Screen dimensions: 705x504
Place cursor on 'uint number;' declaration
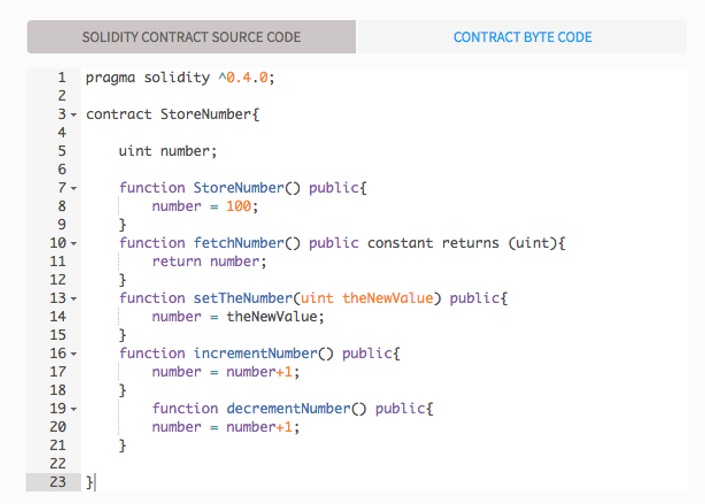coord(168,151)
